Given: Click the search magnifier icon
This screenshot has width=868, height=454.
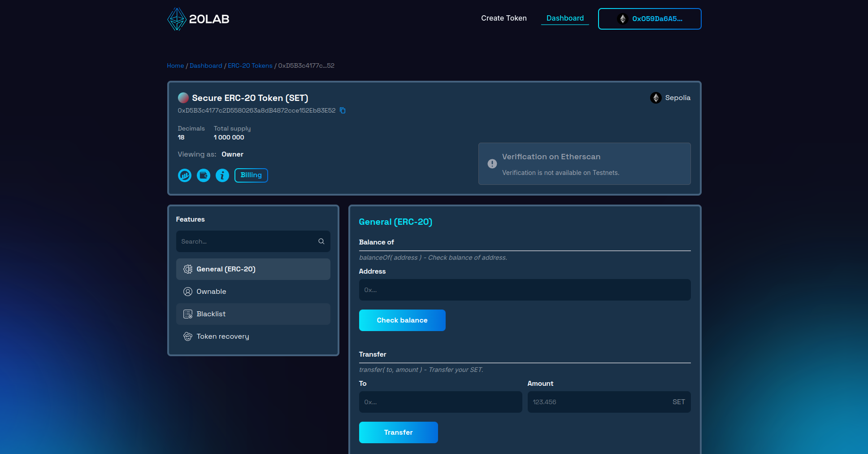Looking at the screenshot, I should point(321,241).
